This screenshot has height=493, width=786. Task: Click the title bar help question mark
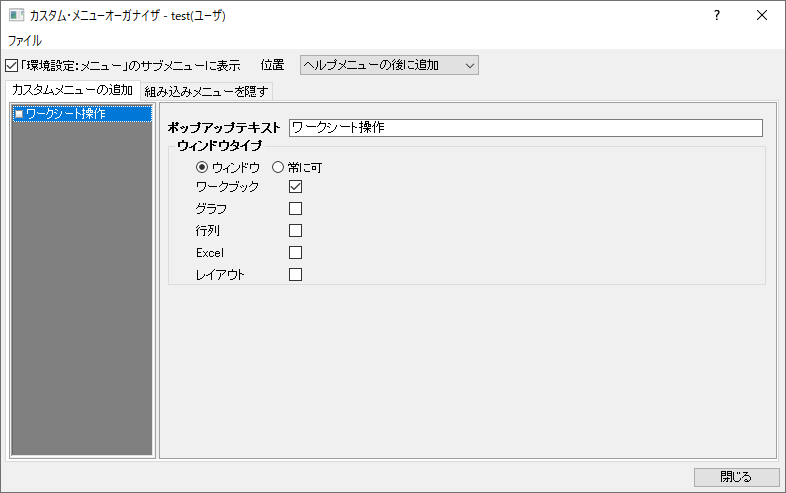tap(717, 16)
